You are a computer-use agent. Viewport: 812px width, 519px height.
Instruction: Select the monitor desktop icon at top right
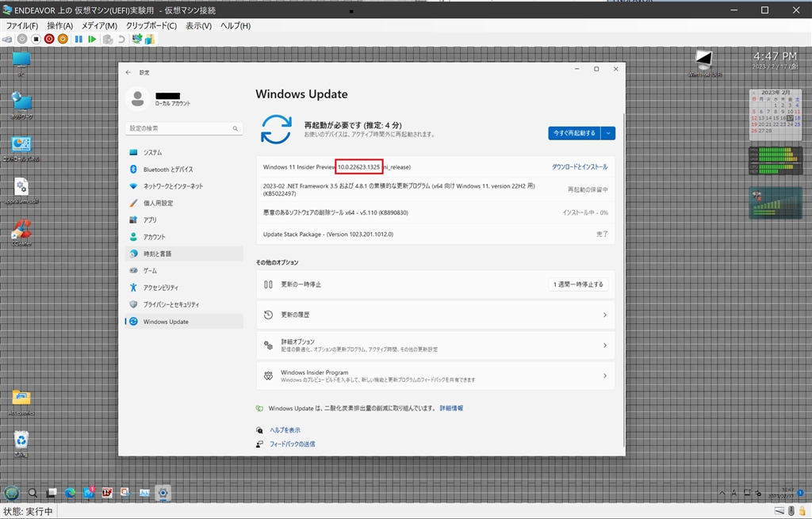(704, 63)
